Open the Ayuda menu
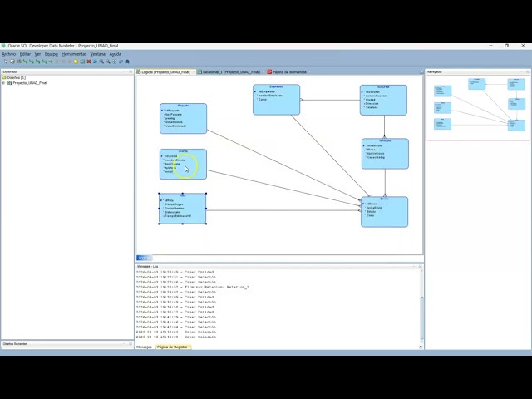Screen dimensions: 532x399 coord(115,54)
